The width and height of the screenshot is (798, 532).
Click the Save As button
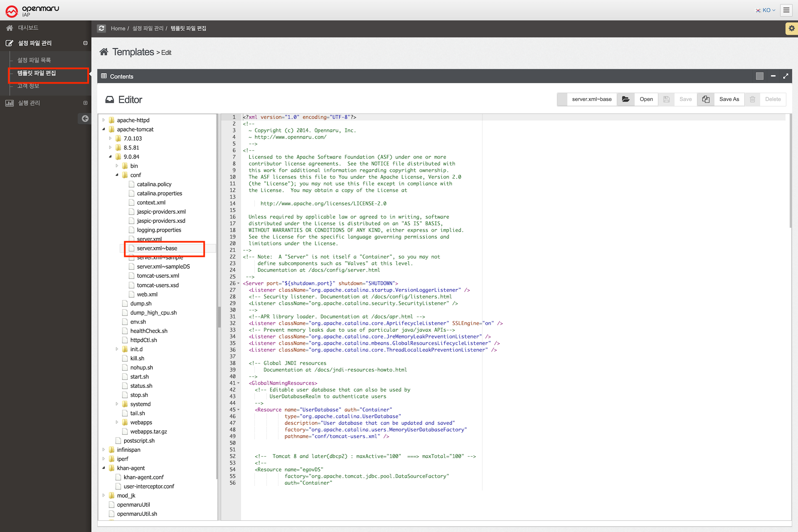pyautogui.click(x=729, y=99)
